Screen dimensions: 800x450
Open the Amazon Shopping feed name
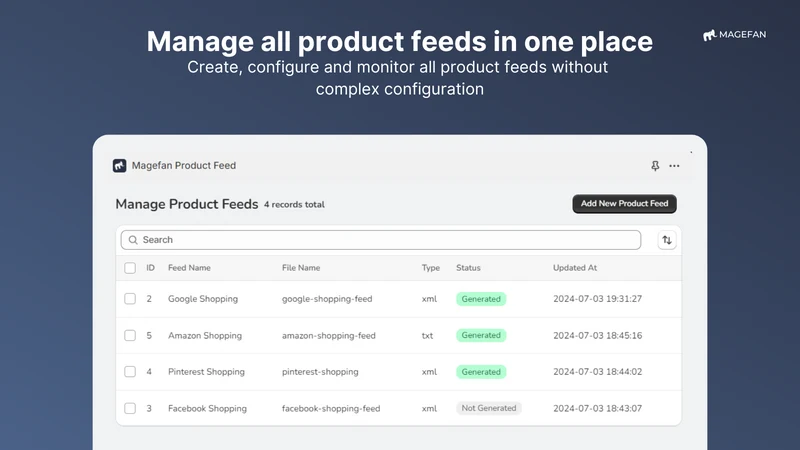[205, 336]
